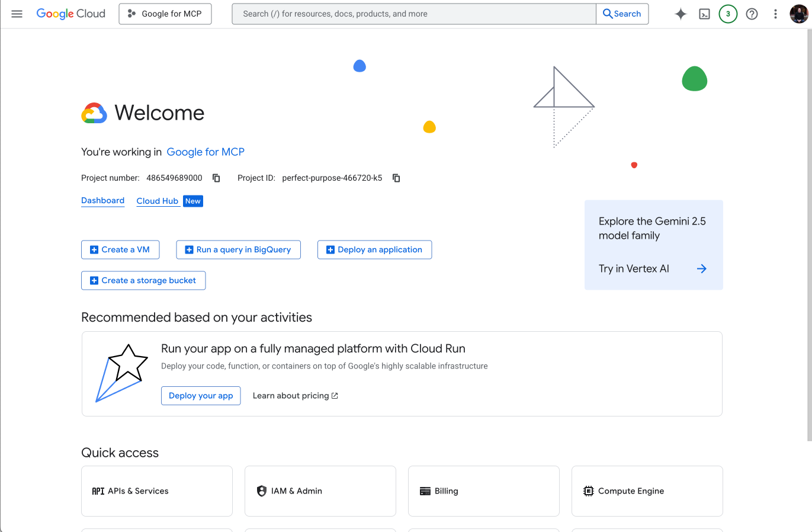
Task: Click Deploy an application button
Action: [374, 249]
